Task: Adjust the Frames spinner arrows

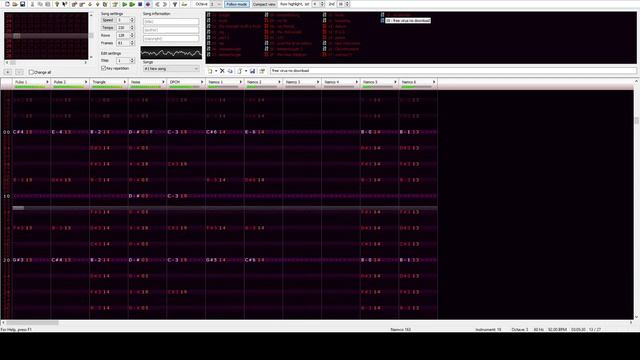Action: (x=132, y=43)
